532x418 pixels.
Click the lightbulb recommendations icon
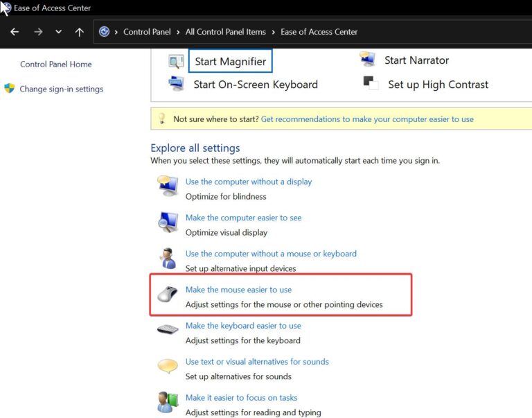pos(162,119)
